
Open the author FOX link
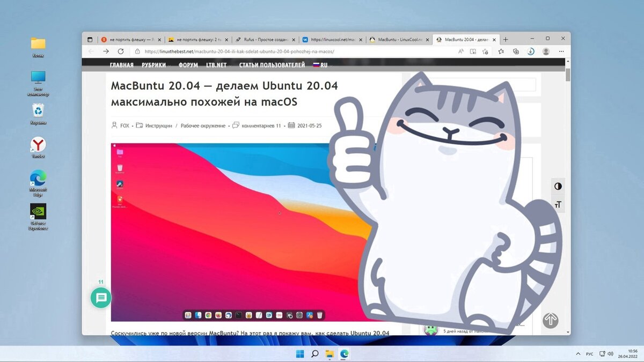click(125, 125)
